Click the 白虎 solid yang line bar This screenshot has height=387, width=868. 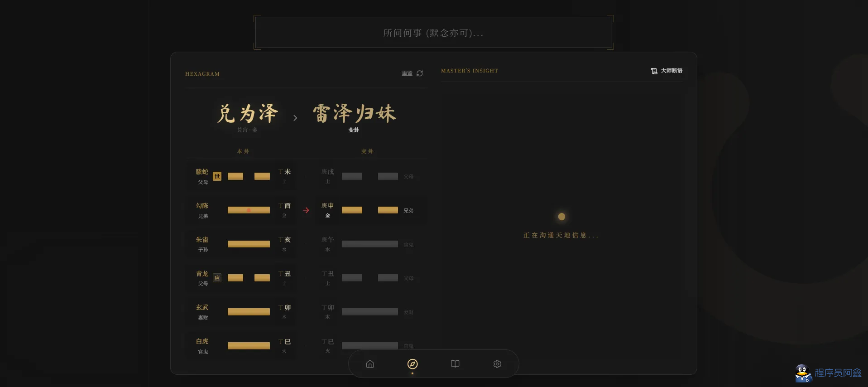point(249,346)
